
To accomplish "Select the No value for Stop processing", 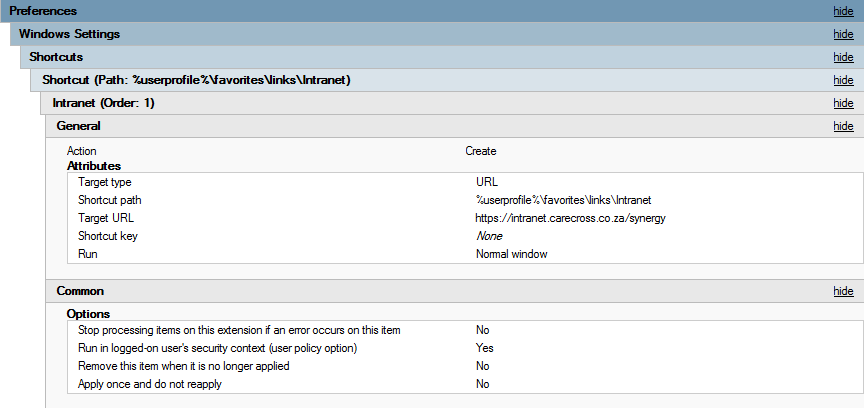I will 482,330.
